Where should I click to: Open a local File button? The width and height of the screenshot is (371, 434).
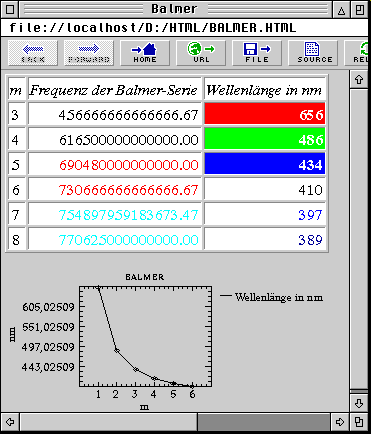pos(257,53)
